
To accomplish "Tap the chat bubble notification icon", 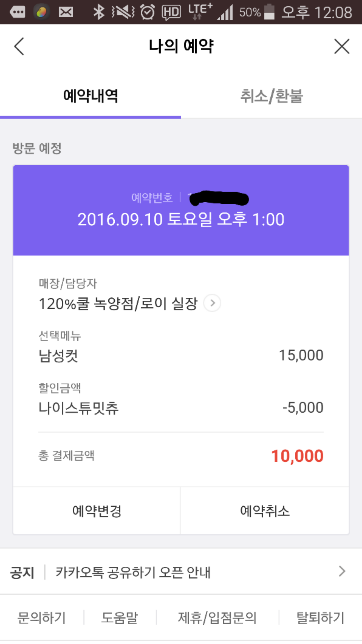I will click(17, 12).
